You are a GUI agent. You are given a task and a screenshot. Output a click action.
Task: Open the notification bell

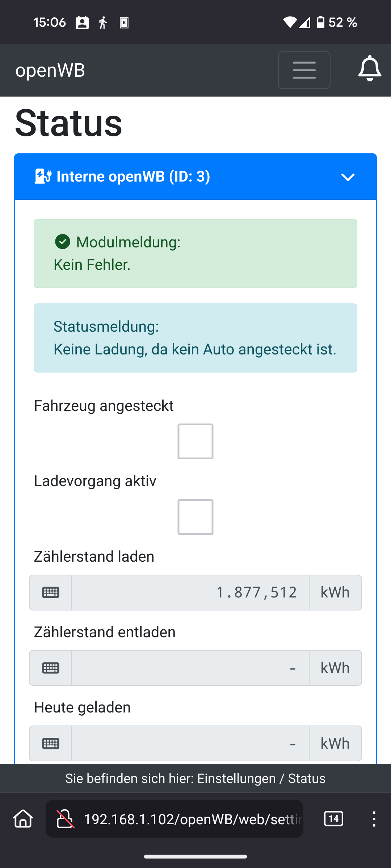[370, 69]
